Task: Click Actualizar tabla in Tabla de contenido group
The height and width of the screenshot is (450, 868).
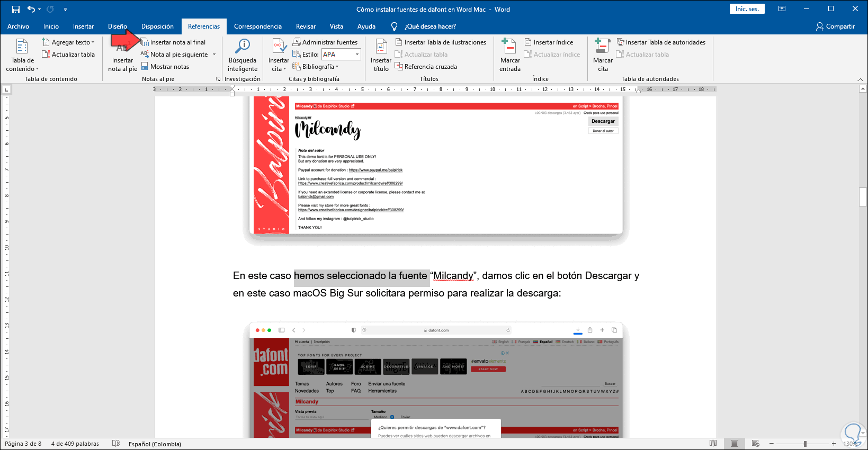Action: point(68,55)
